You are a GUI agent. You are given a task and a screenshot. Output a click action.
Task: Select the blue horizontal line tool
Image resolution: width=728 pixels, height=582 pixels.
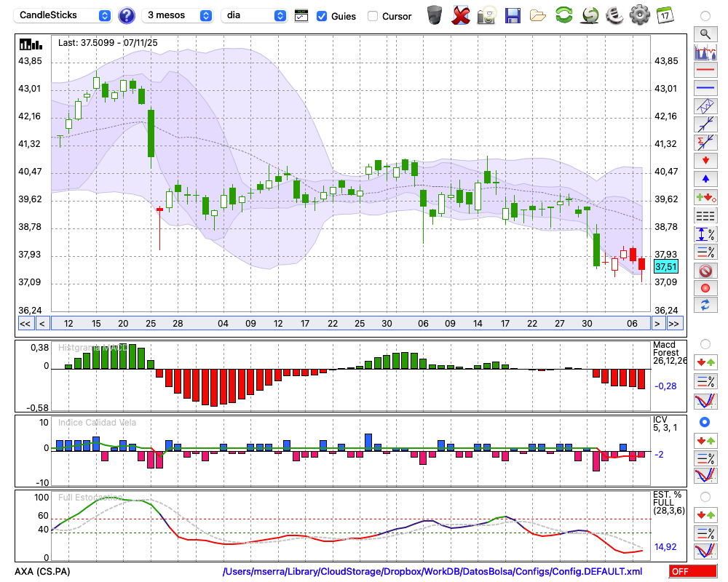(705, 89)
